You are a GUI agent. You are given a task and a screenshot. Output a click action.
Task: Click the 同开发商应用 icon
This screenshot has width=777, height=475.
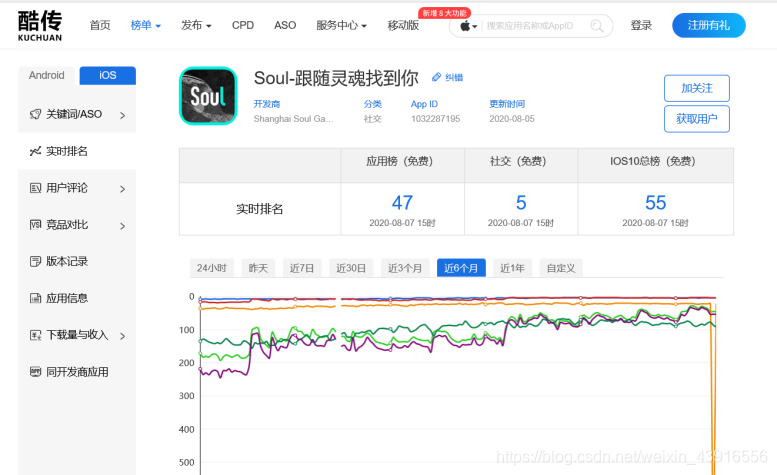[35, 371]
